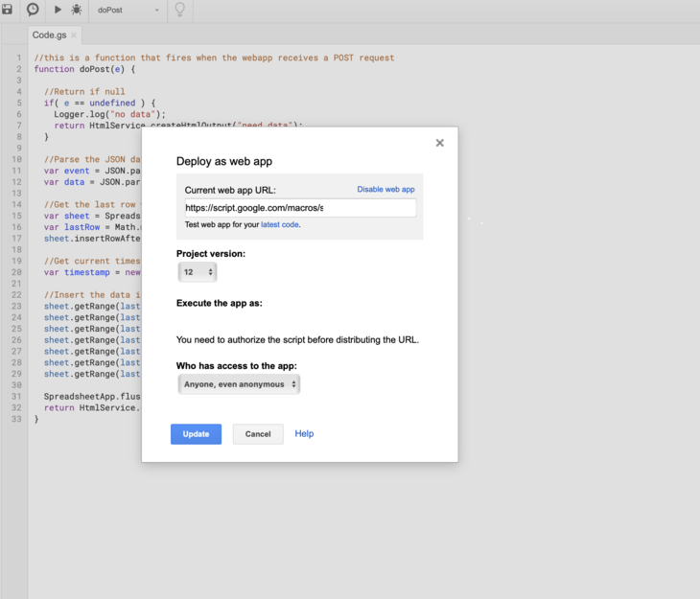Click the 'function doPost(e)' code line
The height and width of the screenshot is (599, 700).
click(x=84, y=69)
